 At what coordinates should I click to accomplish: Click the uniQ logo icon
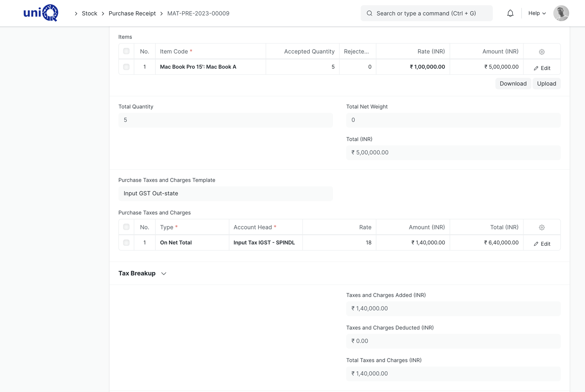tap(41, 13)
